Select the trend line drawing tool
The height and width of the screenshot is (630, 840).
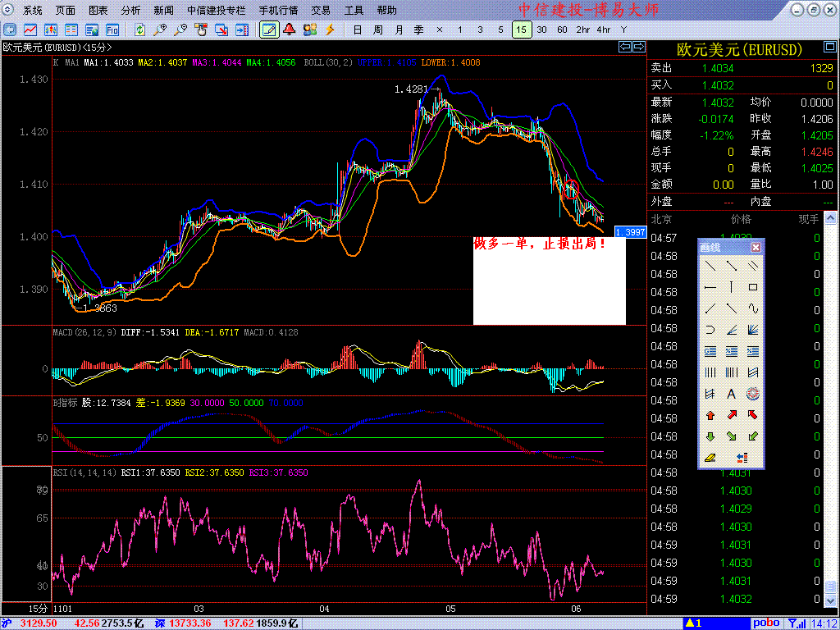tap(710, 265)
